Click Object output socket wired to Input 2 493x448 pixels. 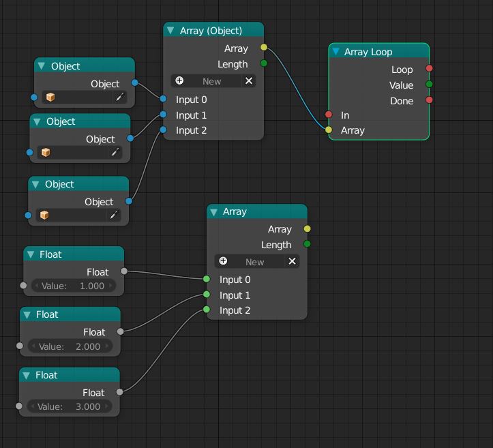[129, 201]
